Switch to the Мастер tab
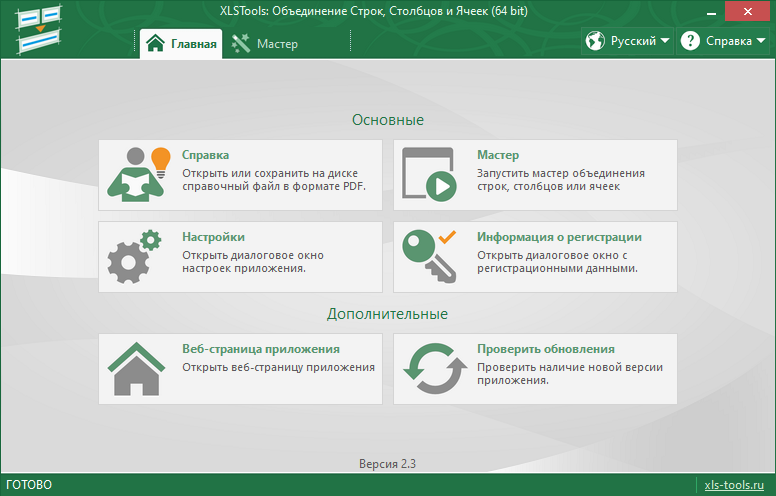 point(265,44)
